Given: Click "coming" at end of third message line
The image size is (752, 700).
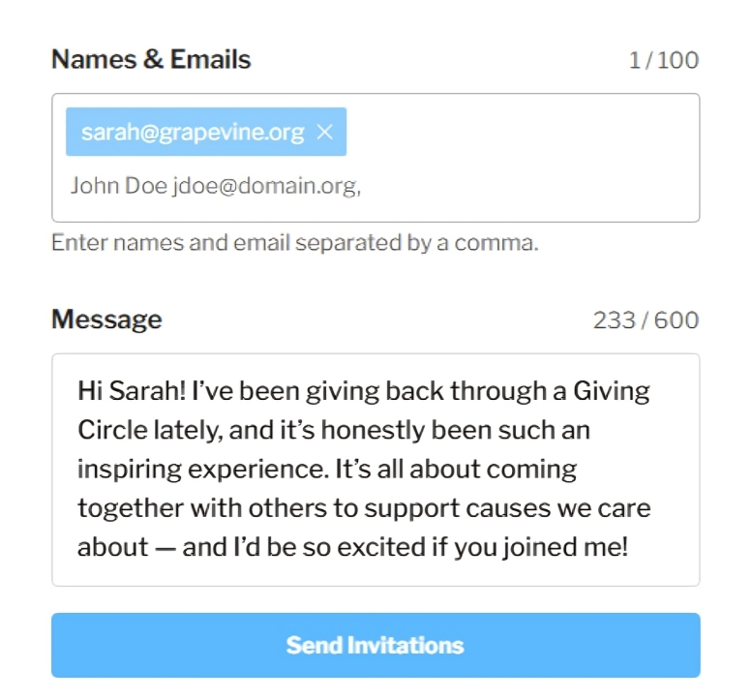Looking at the screenshot, I should pos(530,470).
